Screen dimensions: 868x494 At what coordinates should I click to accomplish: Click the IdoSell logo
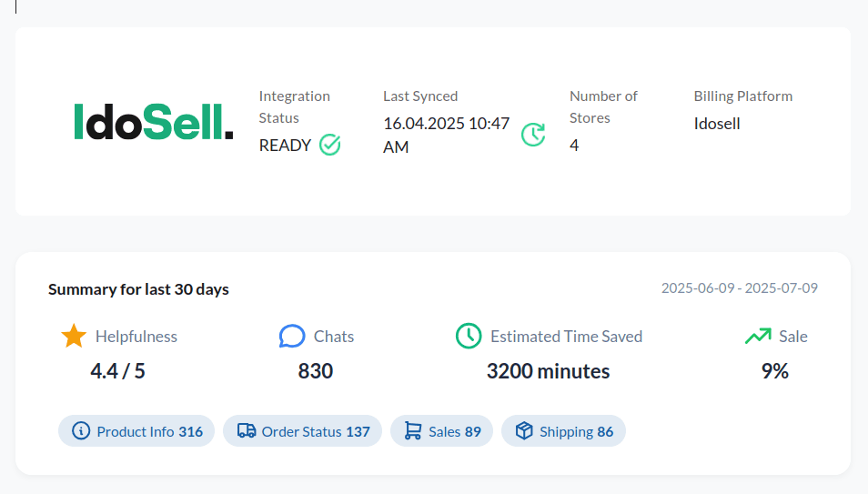[x=153, y=121]
